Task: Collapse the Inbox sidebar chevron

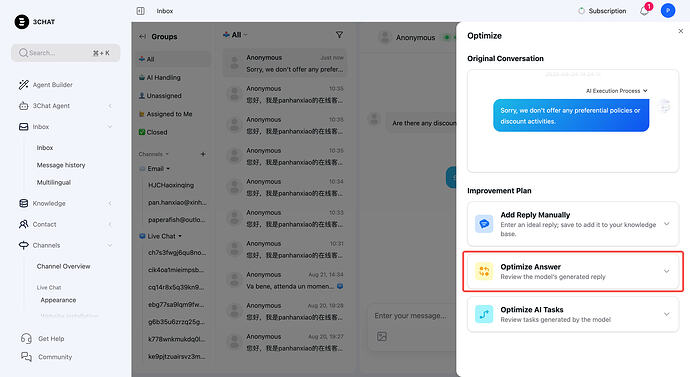Action: [x=110, y=127]
